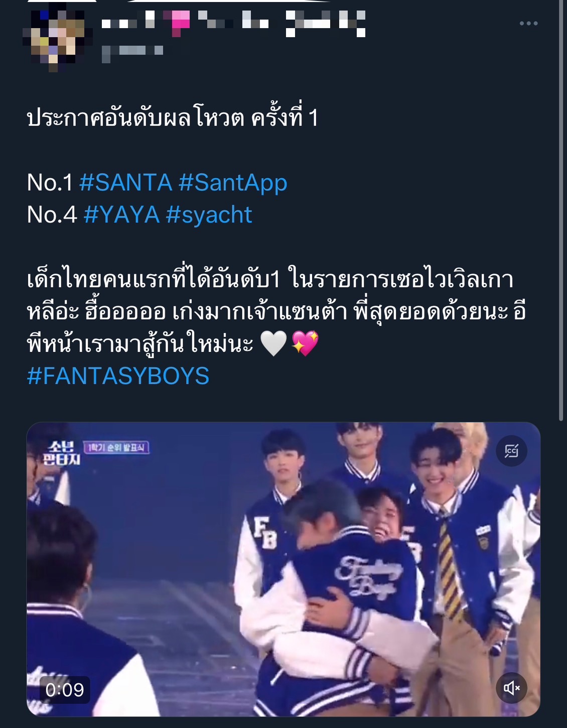Open the author's username handle
The height and width of the screenshot is (728, 567).
132,52
